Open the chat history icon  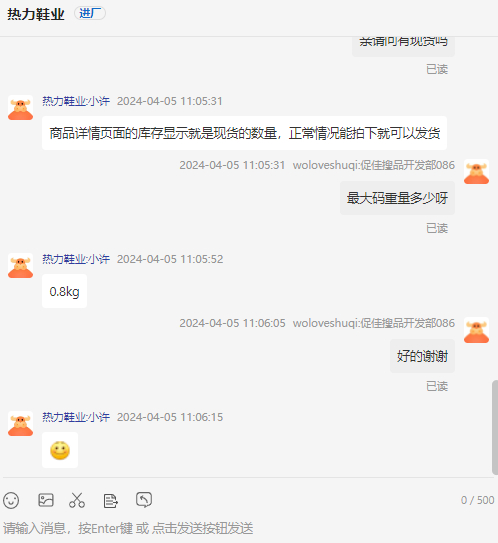144,500
